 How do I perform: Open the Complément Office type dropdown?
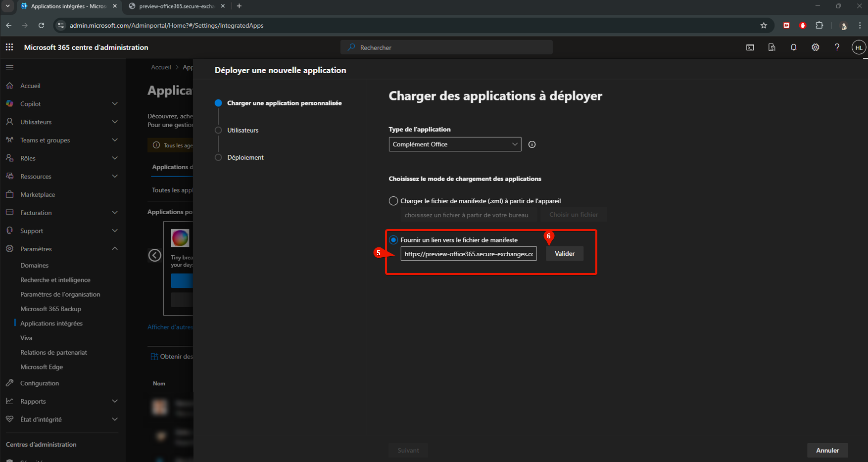tap(455, 144)
